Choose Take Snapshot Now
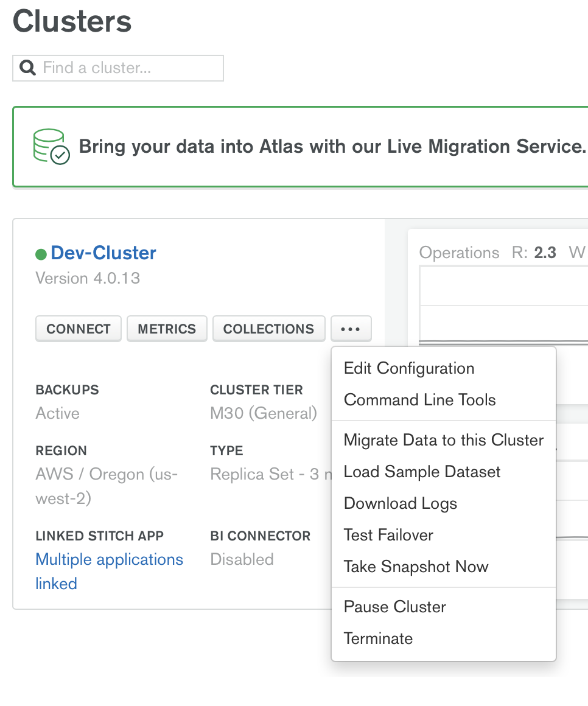 [416, 567]
